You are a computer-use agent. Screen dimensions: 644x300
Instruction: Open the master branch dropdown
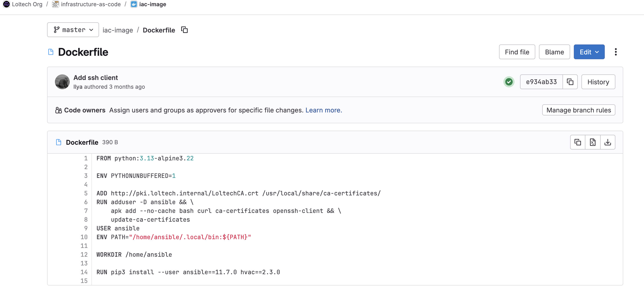click(73, 30)
